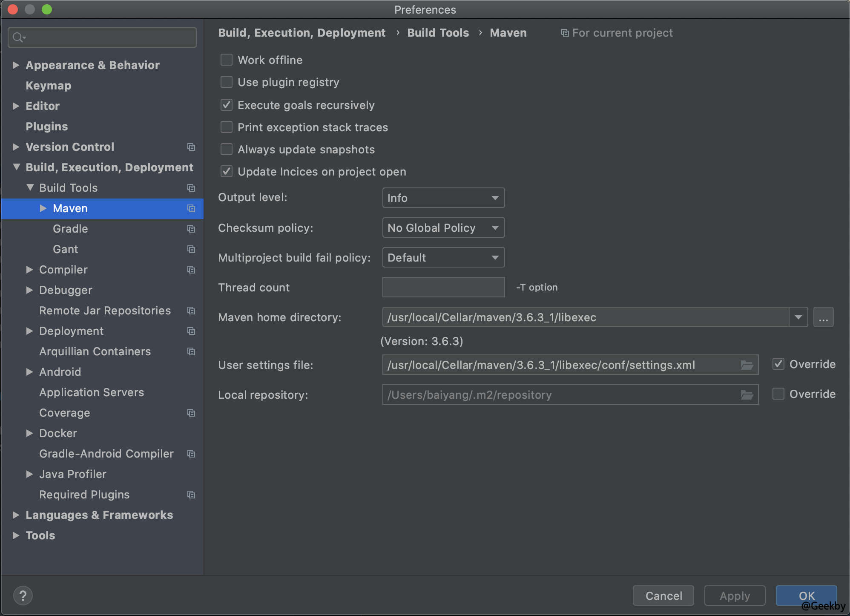Select Keymap in settings tree

[48, 86]
